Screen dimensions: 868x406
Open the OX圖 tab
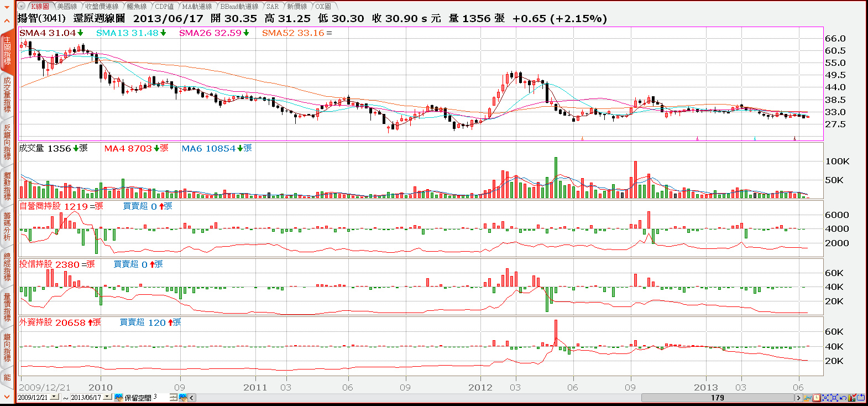tap(323, 6)
